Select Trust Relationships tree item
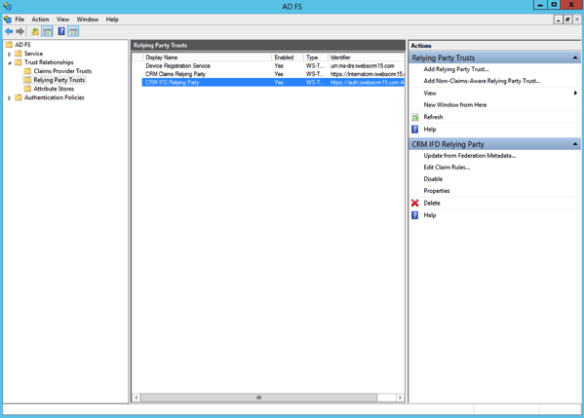 click(x=49, y=62)
